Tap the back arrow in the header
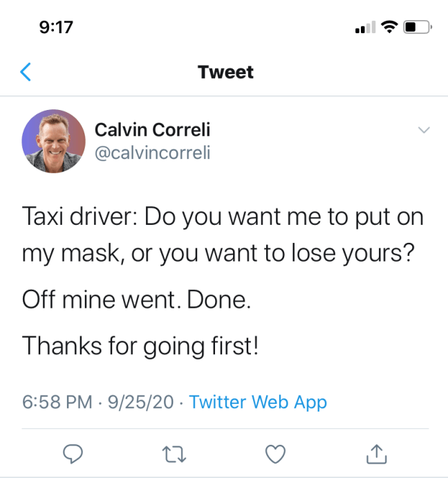 tap(26, 72)
